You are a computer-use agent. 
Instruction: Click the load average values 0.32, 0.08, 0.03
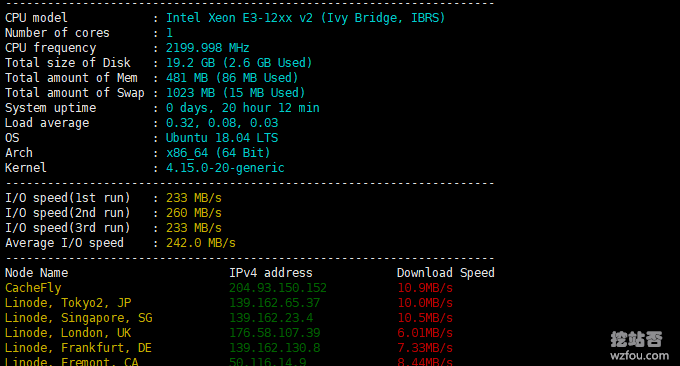(222, 123)
